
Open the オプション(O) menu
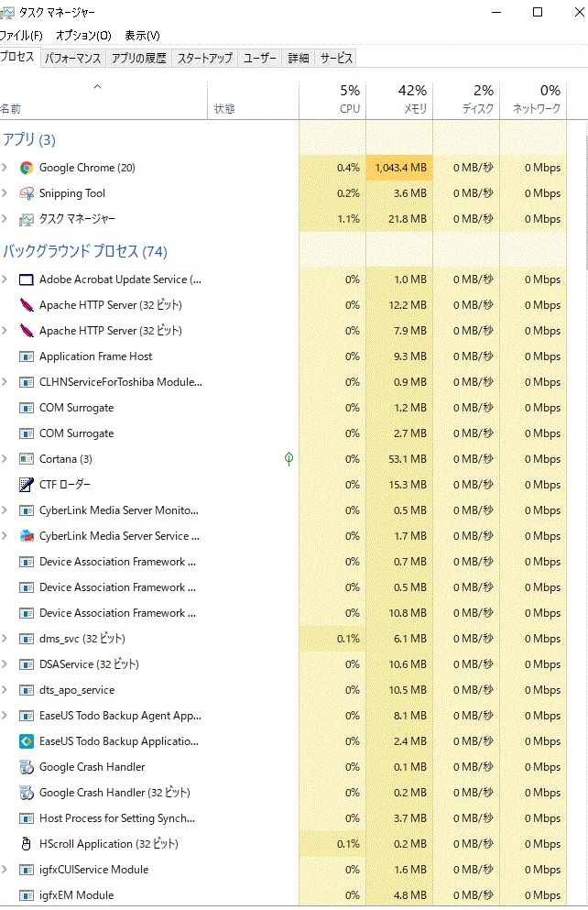83,36
